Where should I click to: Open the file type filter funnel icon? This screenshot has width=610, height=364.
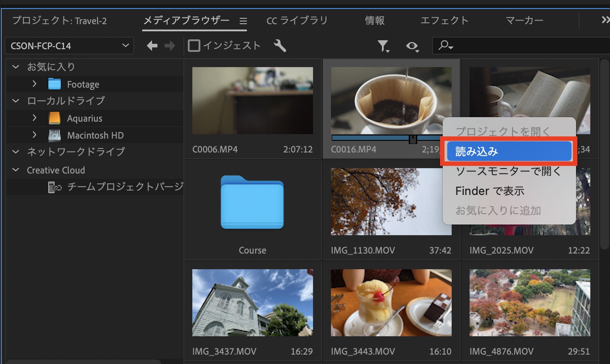(383, 46)
